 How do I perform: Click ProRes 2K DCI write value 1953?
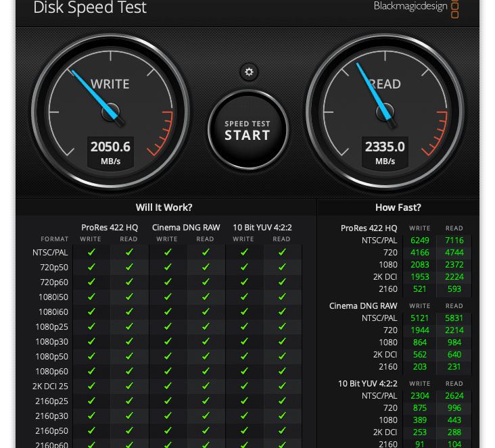tap(419, 276)
